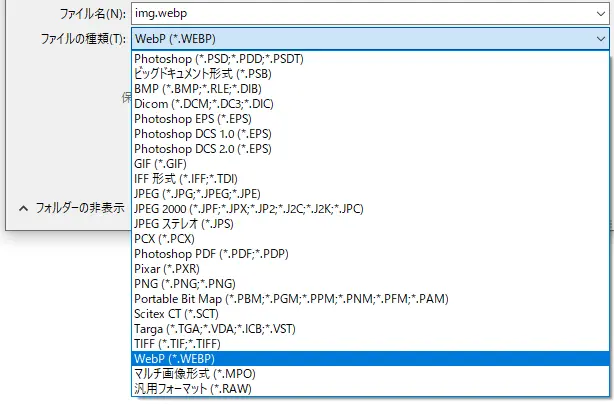The width and height of the screenshot is (614, 405).
Task: Pick Dicom (*.DCM;*.DC3;*.DIC) format
Action: [x=370, y=104]
